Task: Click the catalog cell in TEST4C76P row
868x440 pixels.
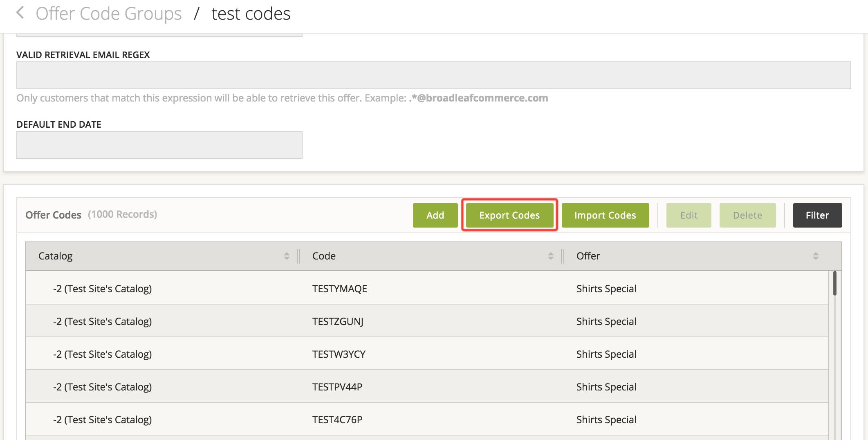Action: coord(102,420)
